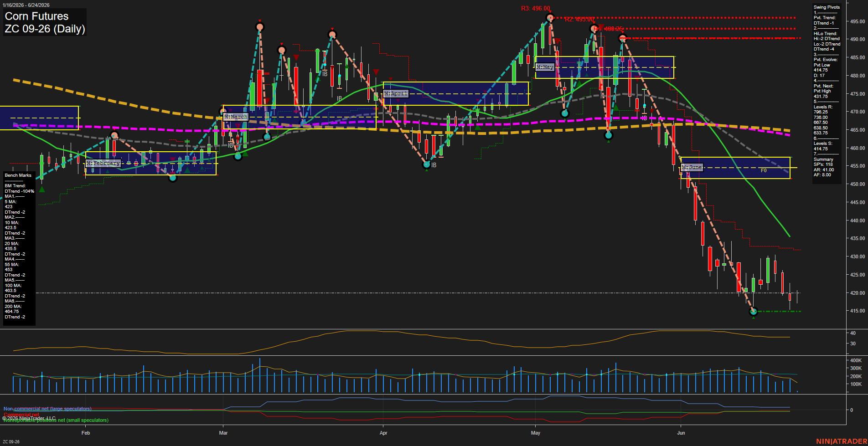Screen dimensions: 868x446
Task: Select the M:June monthly range label
Action: 692,167
